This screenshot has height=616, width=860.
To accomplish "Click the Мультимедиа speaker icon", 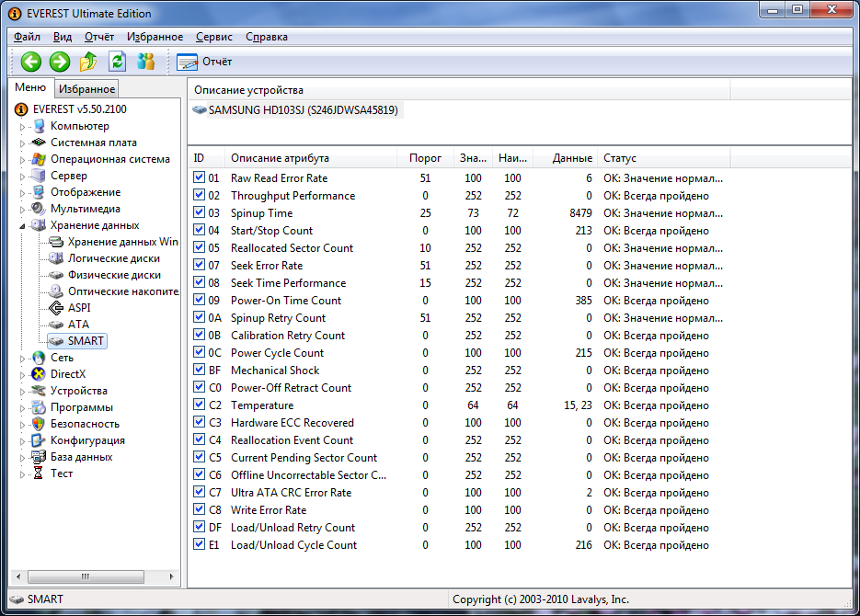I will [x=39, y=209].
